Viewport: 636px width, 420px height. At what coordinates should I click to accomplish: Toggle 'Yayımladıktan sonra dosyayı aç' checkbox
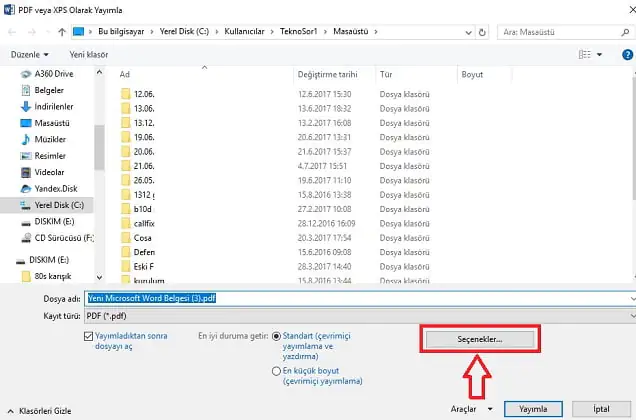point(91,337)
